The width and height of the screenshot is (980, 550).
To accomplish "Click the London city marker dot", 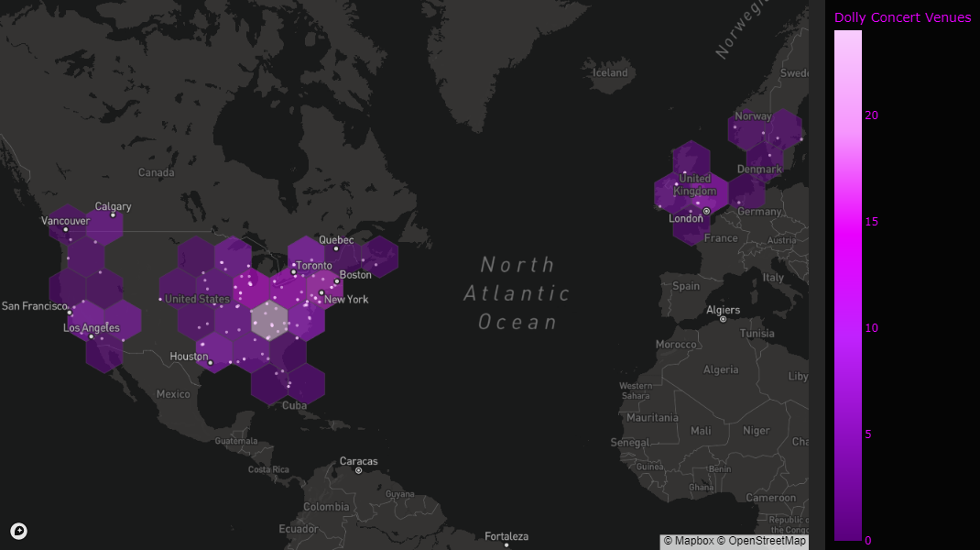I will [704, 211].
